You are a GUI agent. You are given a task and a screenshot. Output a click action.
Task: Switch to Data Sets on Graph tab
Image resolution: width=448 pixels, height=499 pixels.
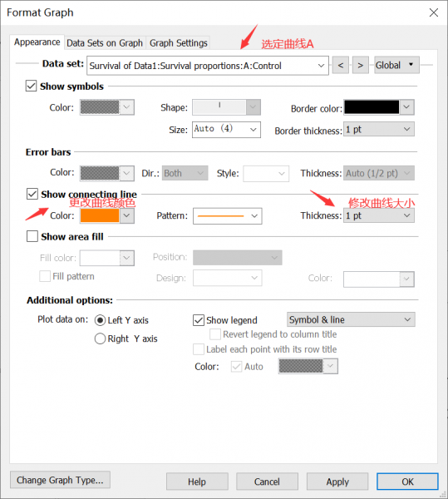pos(105,43)
